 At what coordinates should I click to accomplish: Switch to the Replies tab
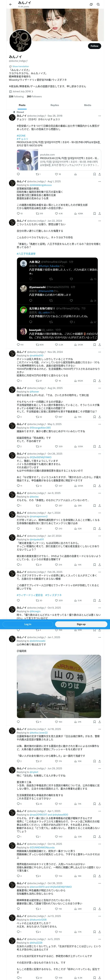point(55,105)
